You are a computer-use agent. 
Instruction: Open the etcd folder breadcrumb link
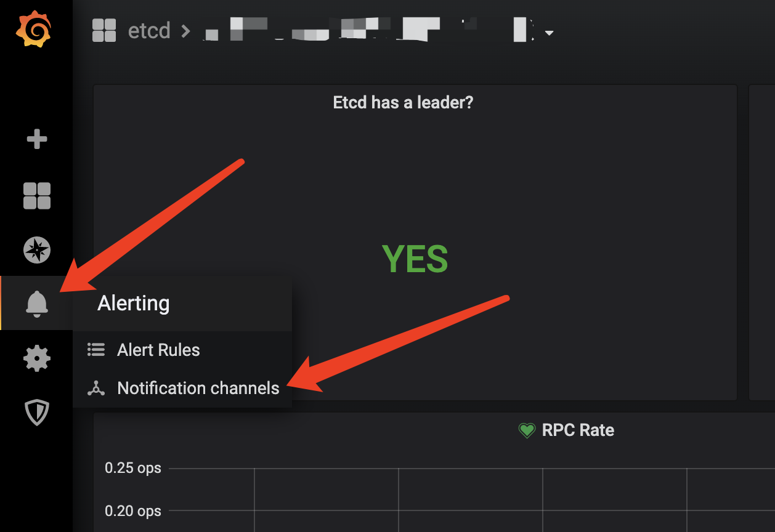coord(149,30)
